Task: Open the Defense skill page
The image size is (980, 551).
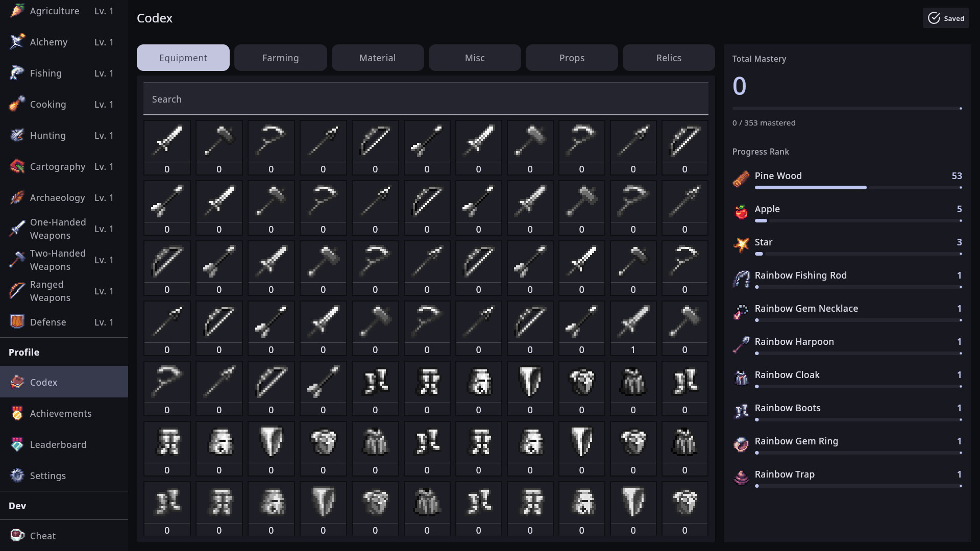Action: coord(17,322)
